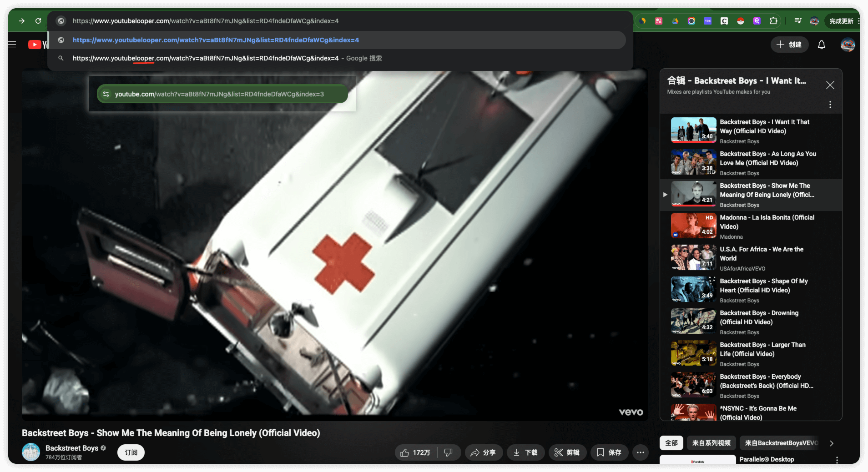
Task: Play Shape Of My Heart video
Action: coord(751,290)
